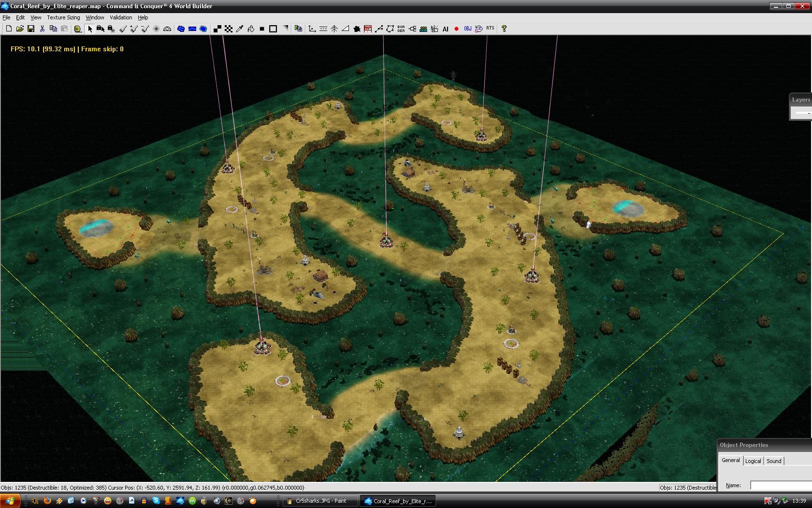Click the OBJ toolbar icon
812x508 pixels.
[x=468, y=29]
